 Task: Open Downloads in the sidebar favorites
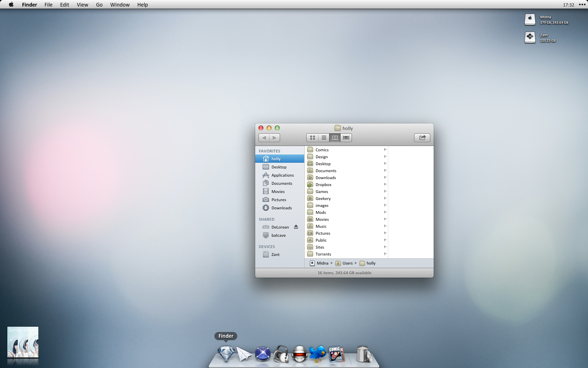point(280,208)
